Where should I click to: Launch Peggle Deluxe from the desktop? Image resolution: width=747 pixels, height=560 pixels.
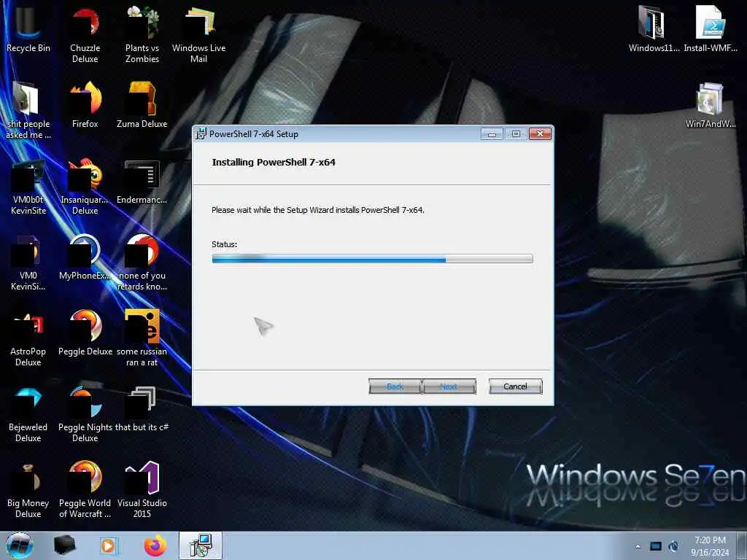click(85, 332)
